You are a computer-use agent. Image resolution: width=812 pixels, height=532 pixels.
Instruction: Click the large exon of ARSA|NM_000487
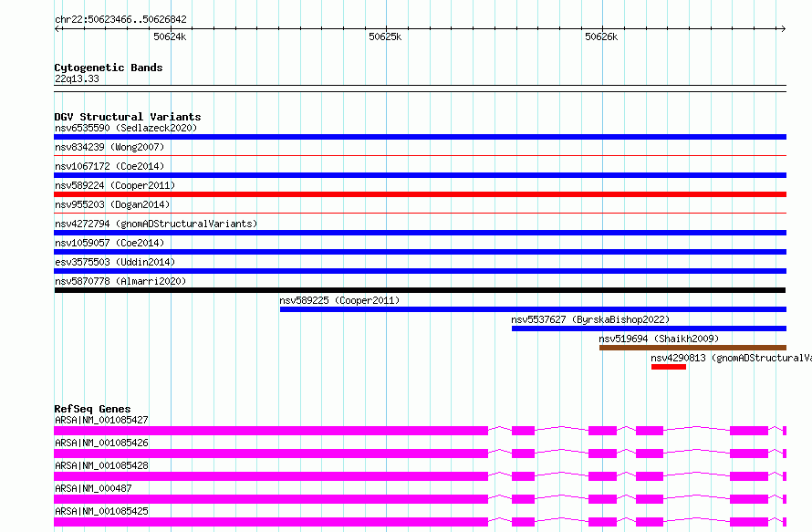coord(271,499)
